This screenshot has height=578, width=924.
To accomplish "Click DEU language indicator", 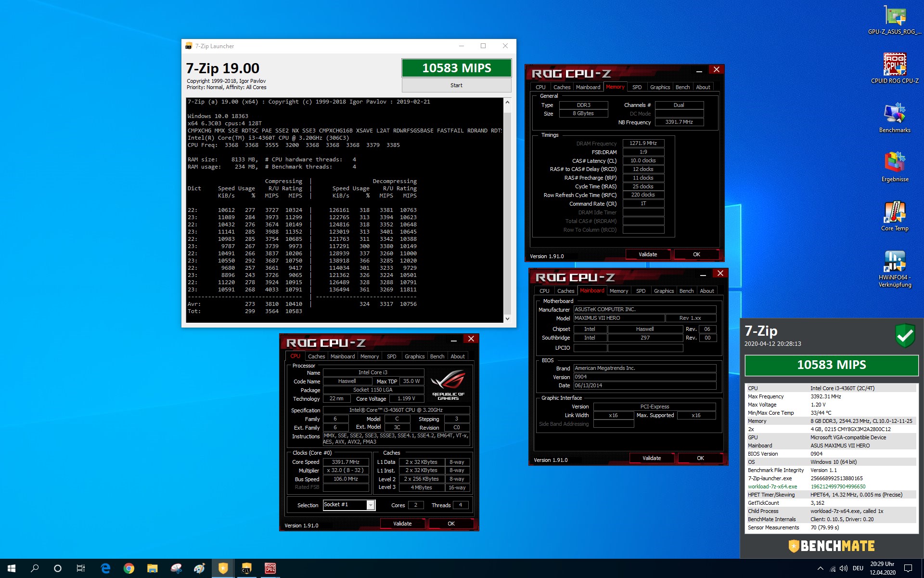I will [858, 568].
